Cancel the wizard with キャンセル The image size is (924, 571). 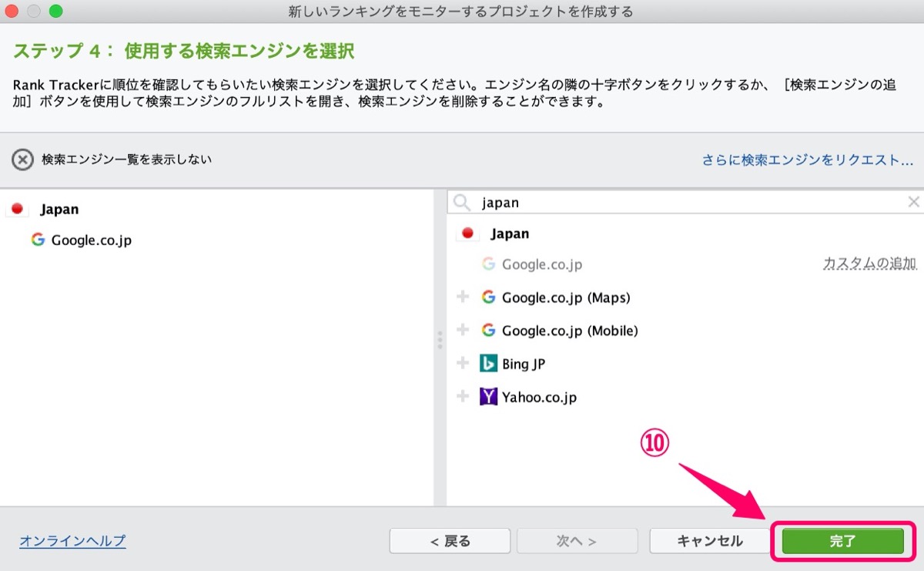click(x=710, y=541)
